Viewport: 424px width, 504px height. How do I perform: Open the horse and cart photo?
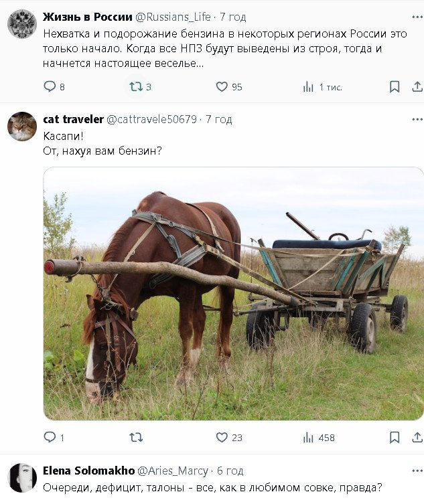point(233,293)
